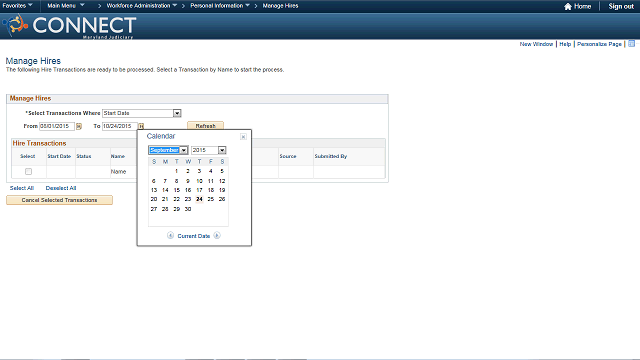Click Cancel Selected Transactions button
The width and height of the screenshot is (640, 360).
pos(59,200)
